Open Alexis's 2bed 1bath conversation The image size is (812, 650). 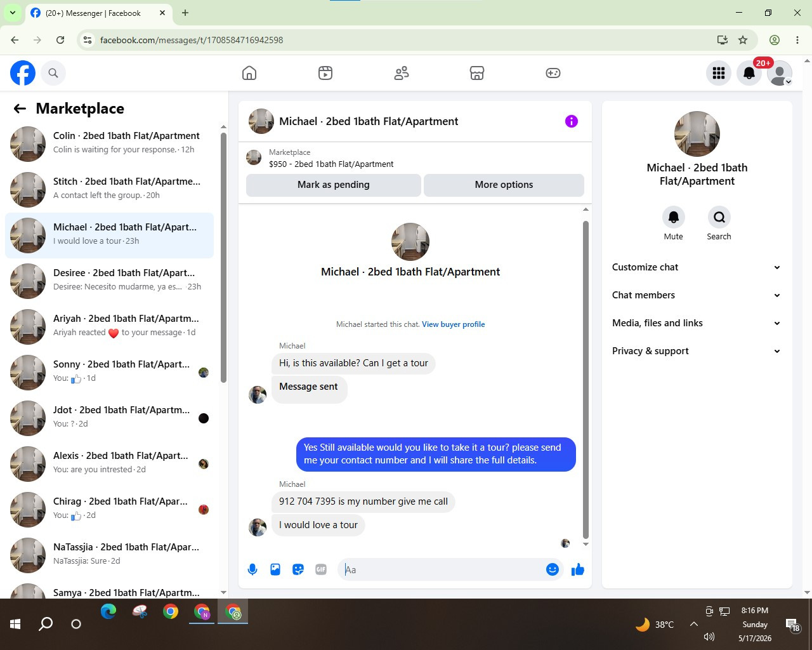pos(109,464)
